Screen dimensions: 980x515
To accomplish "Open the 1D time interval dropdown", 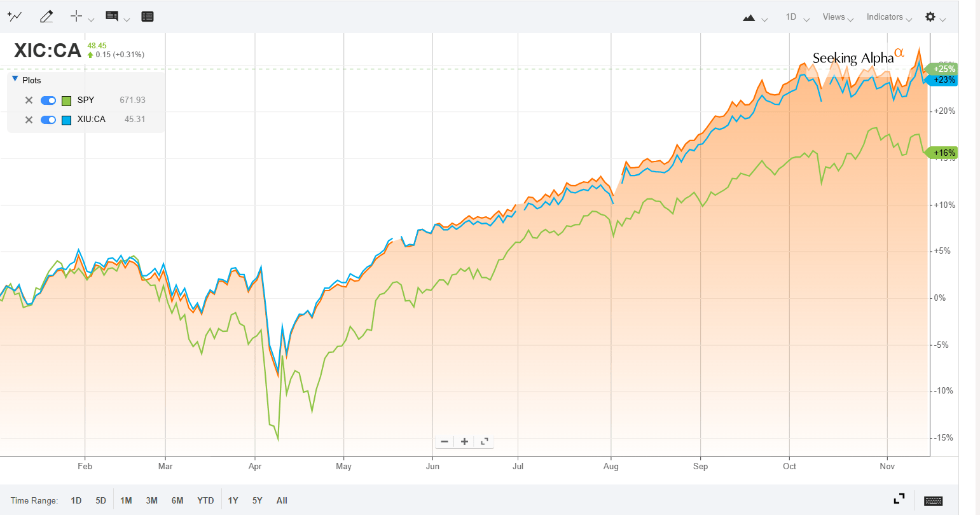I will (x=793, y=17).
